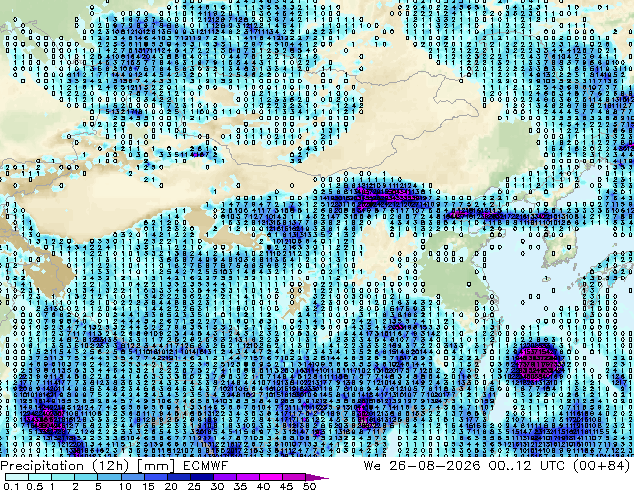Viewport: 634px width, 490px height.
Task: Click the '40' legend value
Action: pos(264,486)
